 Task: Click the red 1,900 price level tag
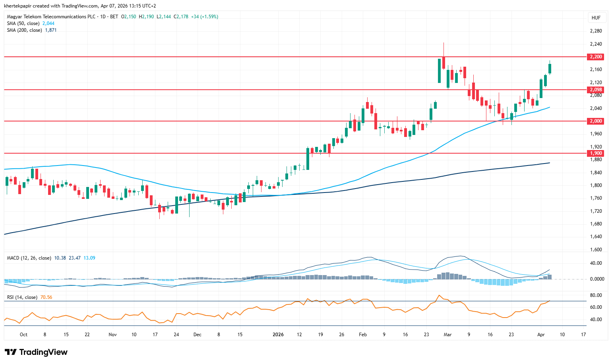pos(596,153)
